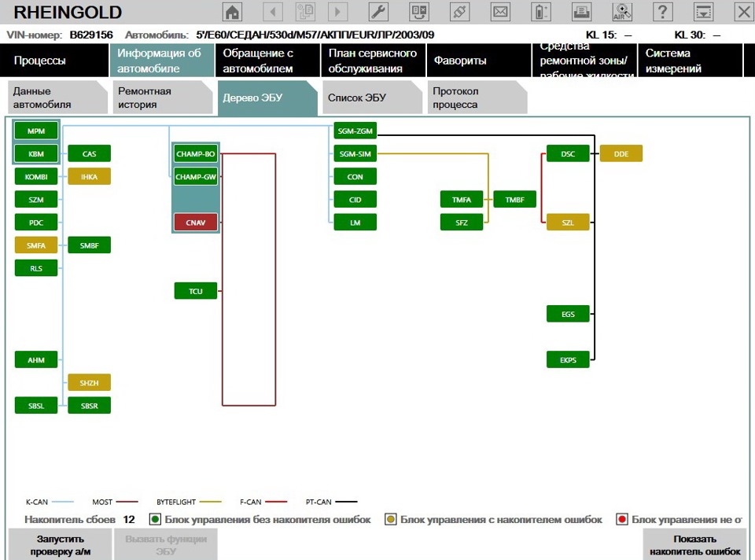Select the CHAMP-BO control unit
Screen dimensions: 755x560
(196, 153)
